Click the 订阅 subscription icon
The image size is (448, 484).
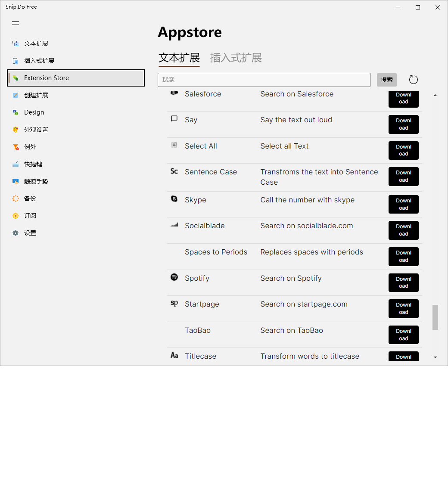pos(16,216)
